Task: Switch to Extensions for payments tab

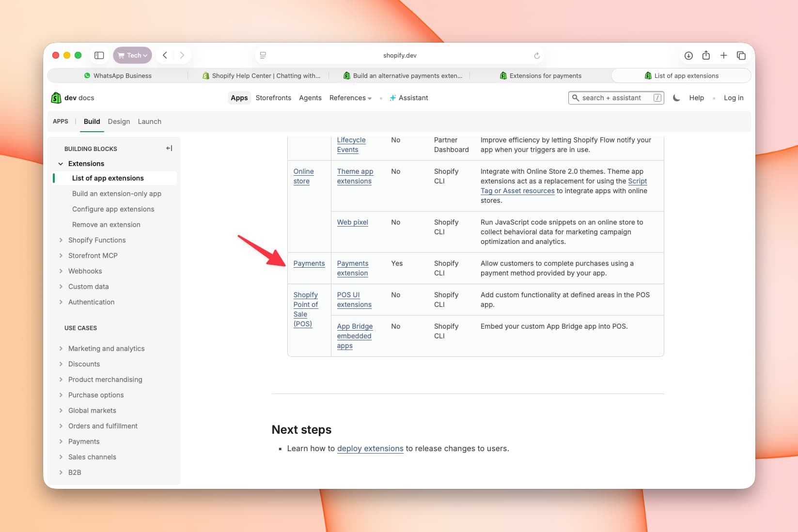Action: [x=541, y=76]
